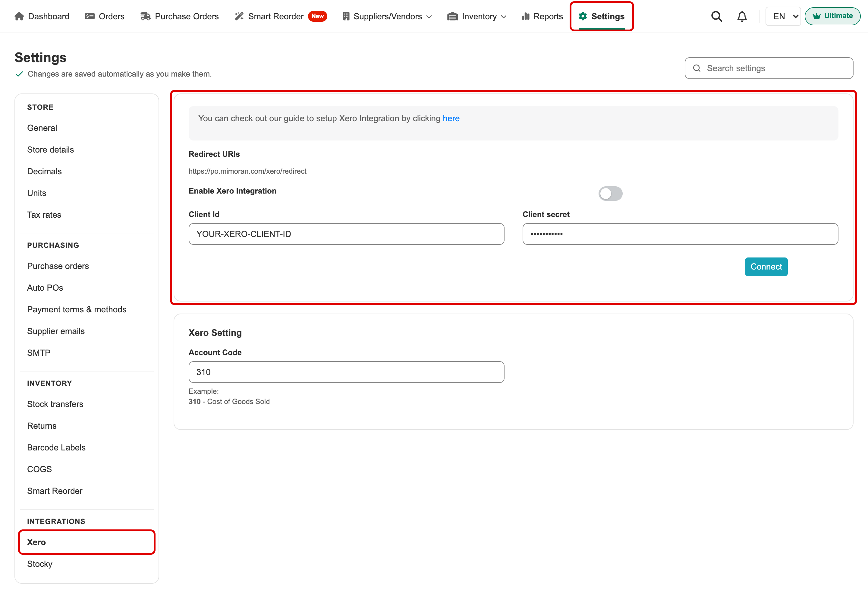The image size is (868, 603).
Task: Select Stock transfers in sidebar
Action: (55, 404)
